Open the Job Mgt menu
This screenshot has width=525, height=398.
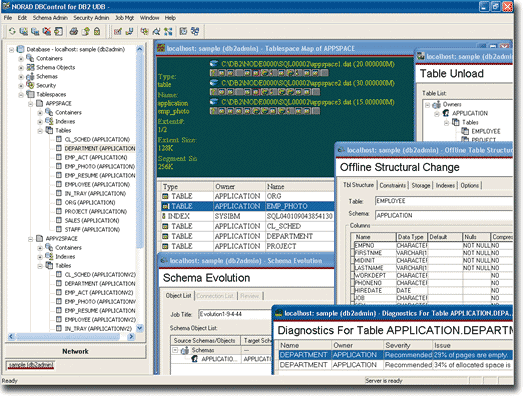coord(124,18)
